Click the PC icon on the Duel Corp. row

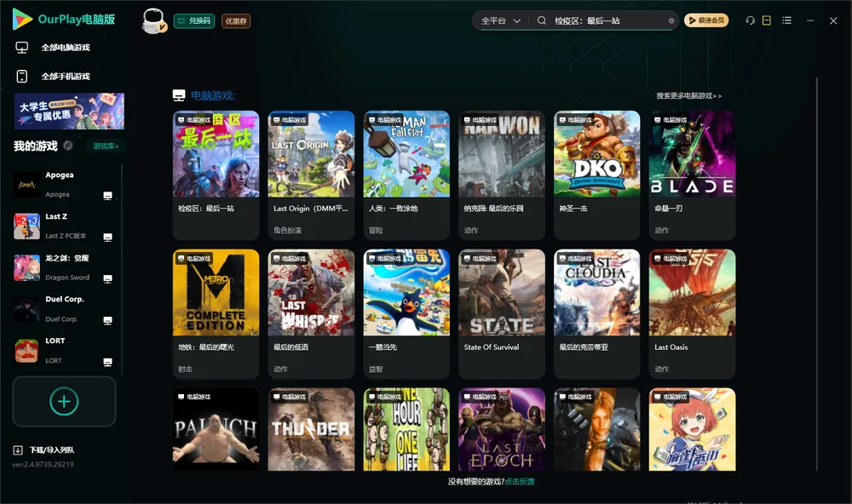(107, 320)
